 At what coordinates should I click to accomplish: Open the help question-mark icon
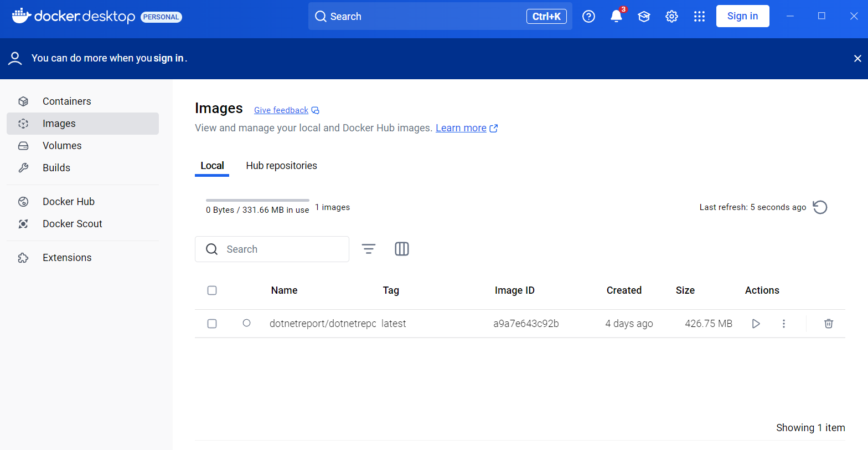click(x=589, y=17)
